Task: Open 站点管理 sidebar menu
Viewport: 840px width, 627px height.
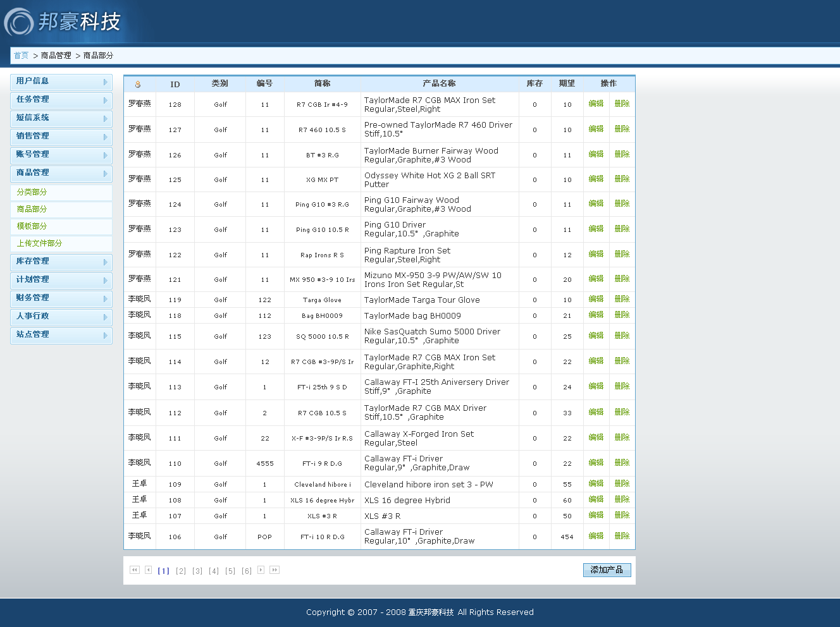Action: tap(61, 335)
